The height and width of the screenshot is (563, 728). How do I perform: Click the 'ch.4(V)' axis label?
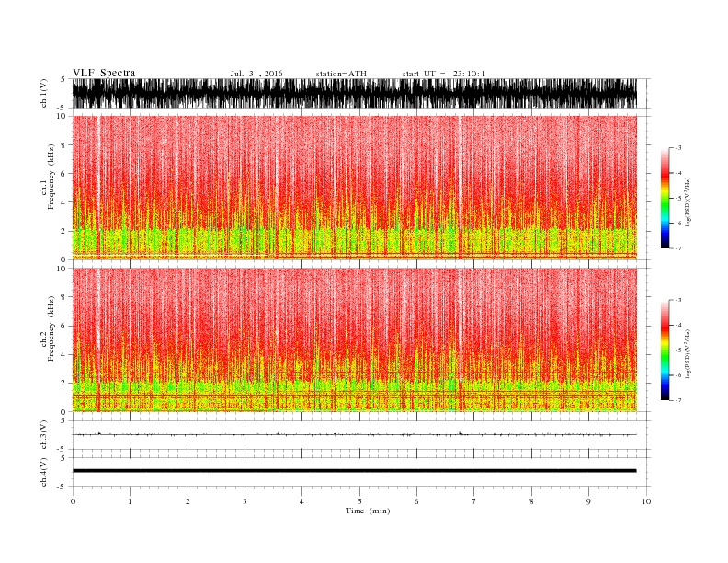[x=44, y=472]
